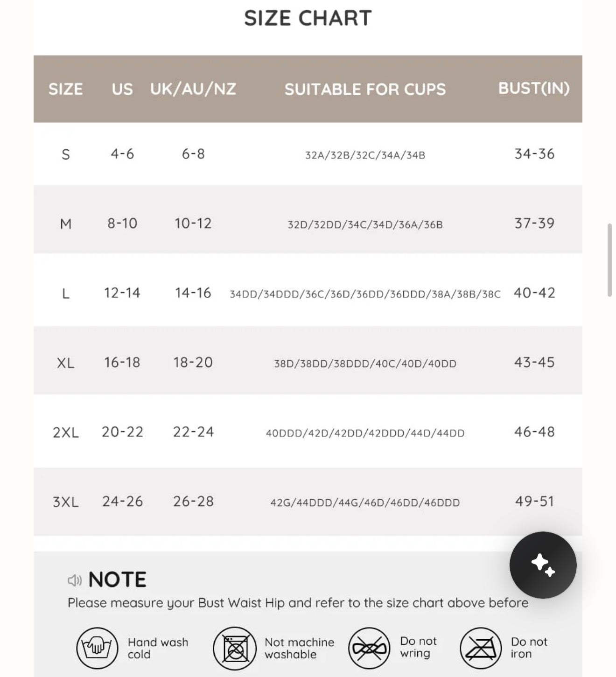Image resolution: width=616 pixels, height=677 pixels.
Task: Click the BUST(IN) column header
Action: coord(534,88)
